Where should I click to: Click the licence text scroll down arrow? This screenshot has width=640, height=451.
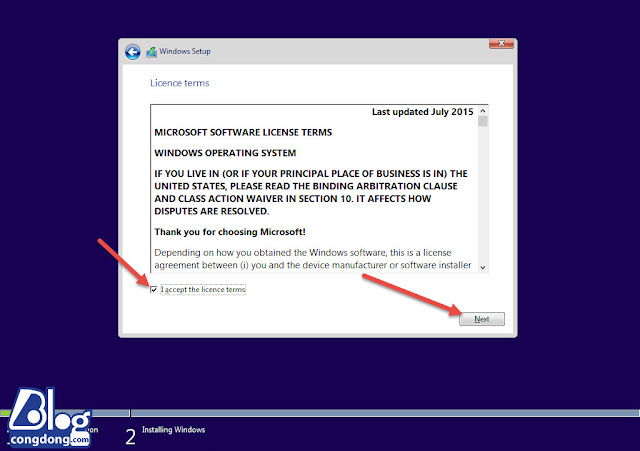[483, 267]
